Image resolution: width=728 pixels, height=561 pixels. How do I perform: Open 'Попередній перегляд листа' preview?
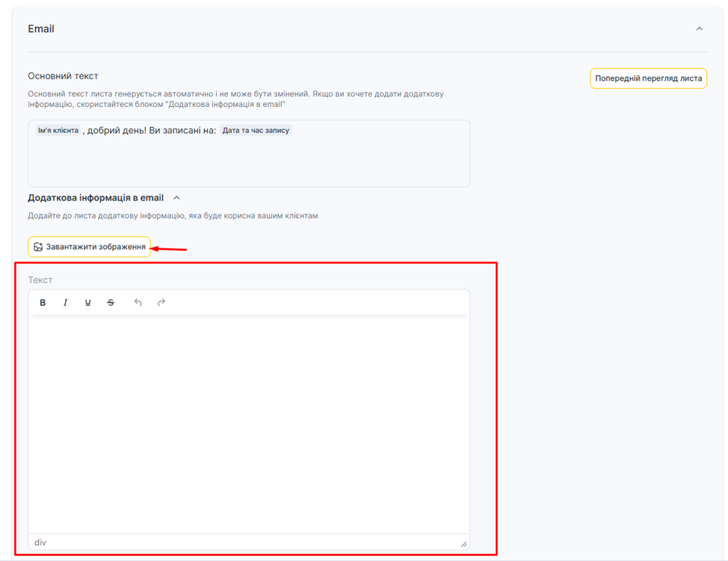[648, 79]
